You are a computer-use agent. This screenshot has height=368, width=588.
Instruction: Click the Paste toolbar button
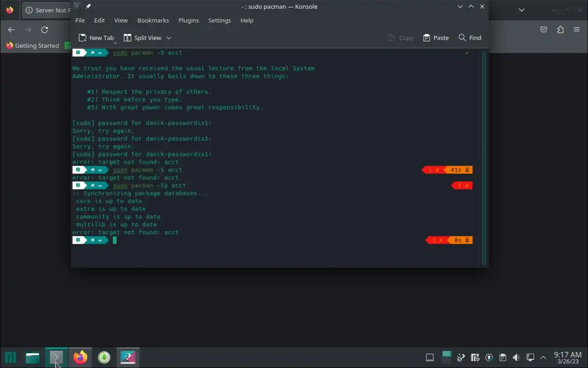point(436,38)
